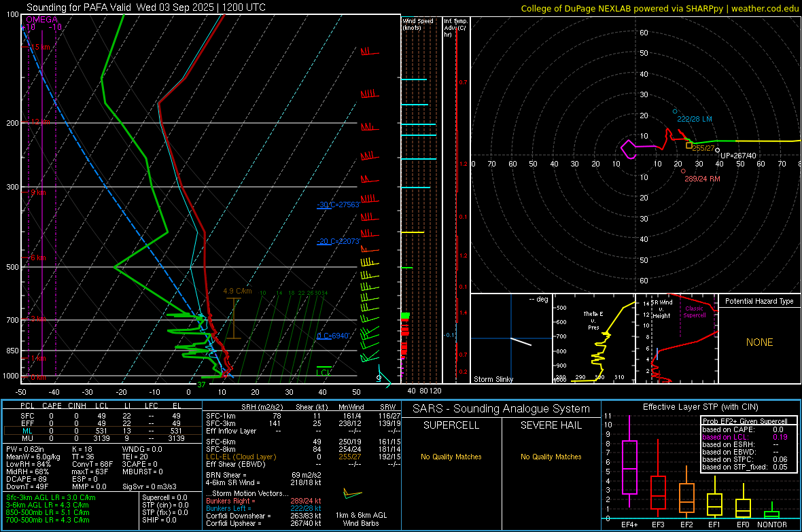Click the DCAPE = 89 value
Screen dimensions: 802x532
click(x=27, y=479)
